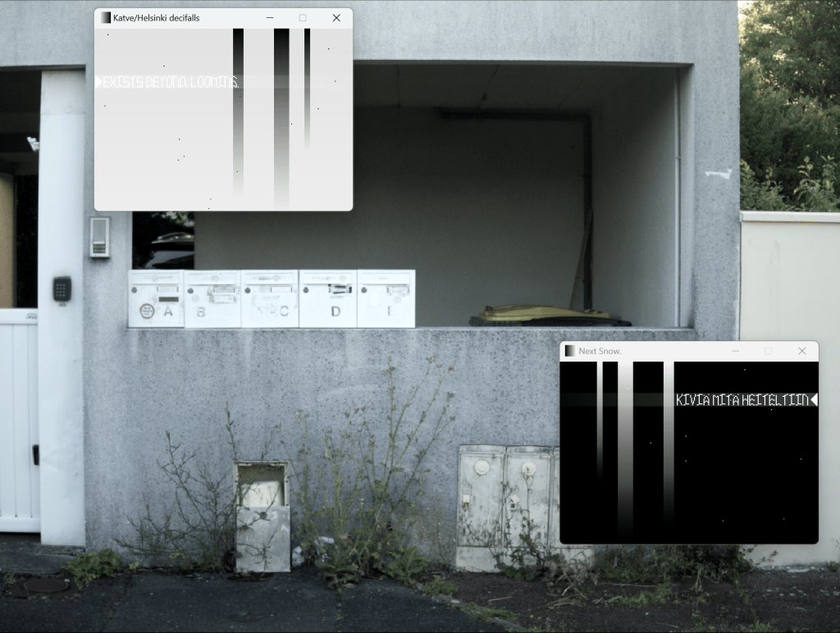Close the Next Snow. window
Screen dimensions: 840x633
(x=802, y=351)
